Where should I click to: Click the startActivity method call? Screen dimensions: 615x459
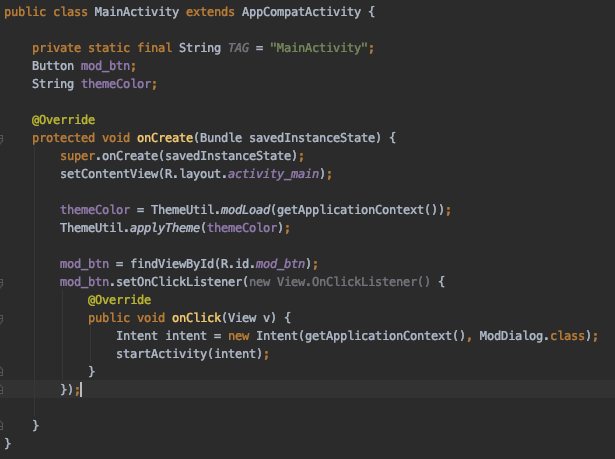(x=161, y=354)
